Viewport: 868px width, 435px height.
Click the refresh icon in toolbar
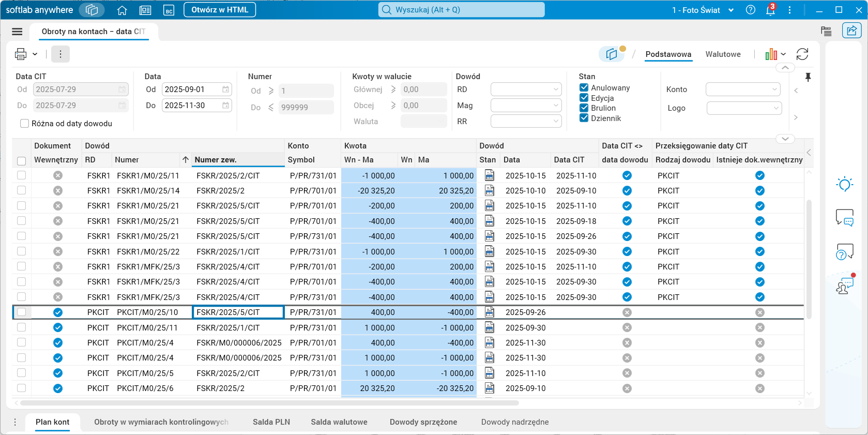802,54
